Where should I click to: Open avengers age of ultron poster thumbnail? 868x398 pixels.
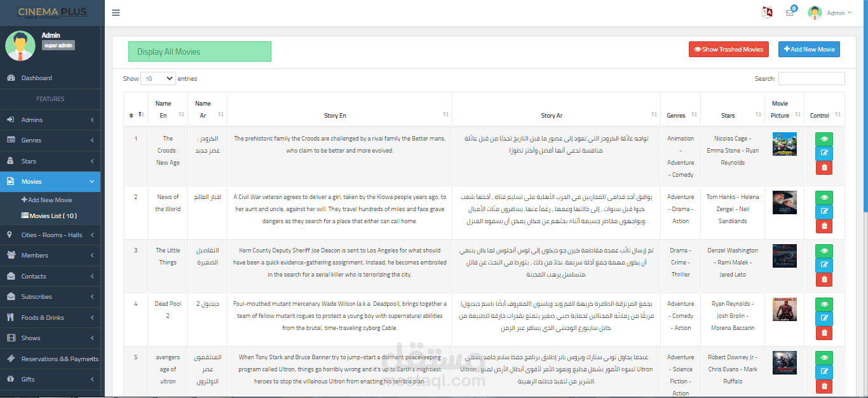click(x=784, y=362)
